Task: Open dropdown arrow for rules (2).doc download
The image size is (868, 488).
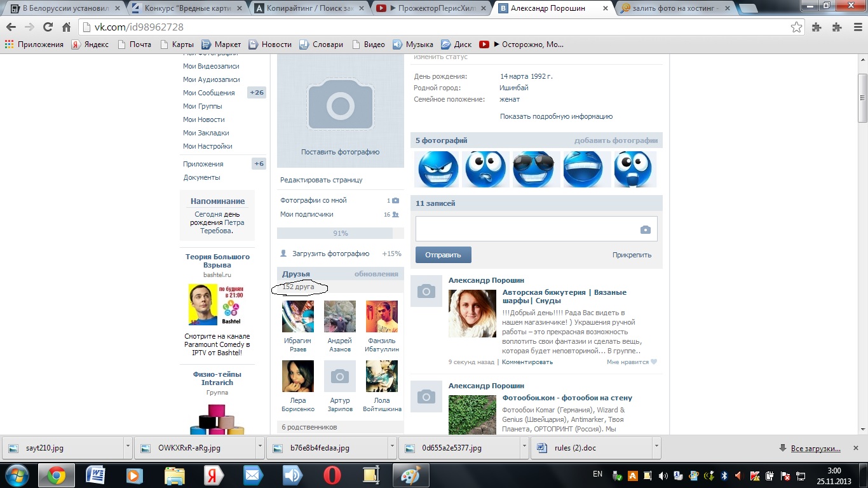Action: click(x=656, y=447)
